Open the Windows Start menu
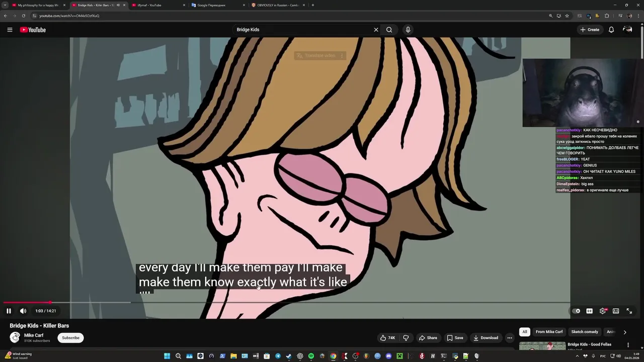Screen dimensions: 644x362 pos(167,356)
